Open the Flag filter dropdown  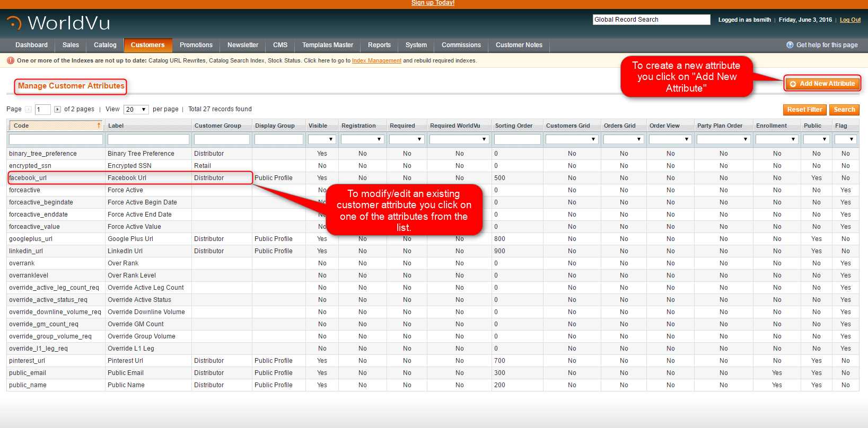846,139
